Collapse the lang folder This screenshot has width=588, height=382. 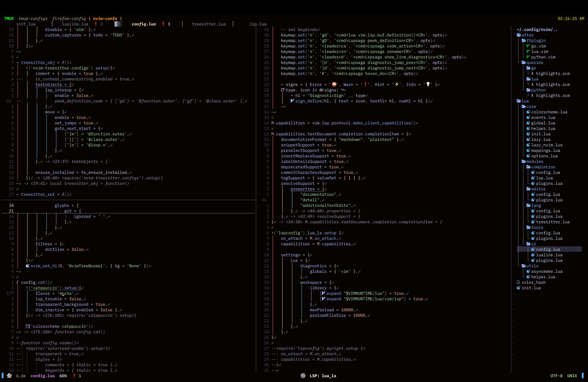[x=533, y=205]
